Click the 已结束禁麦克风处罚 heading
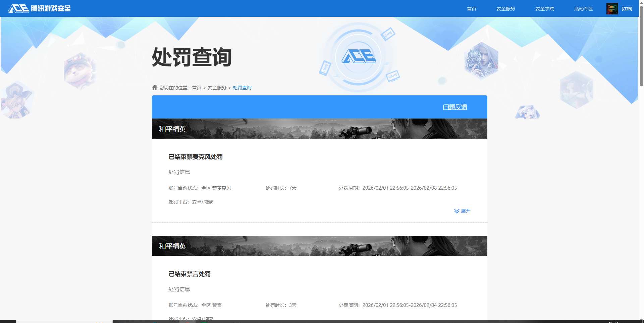The width and height of the screenshot is (644, 323). pyautogui.click(x=196, y=157)
